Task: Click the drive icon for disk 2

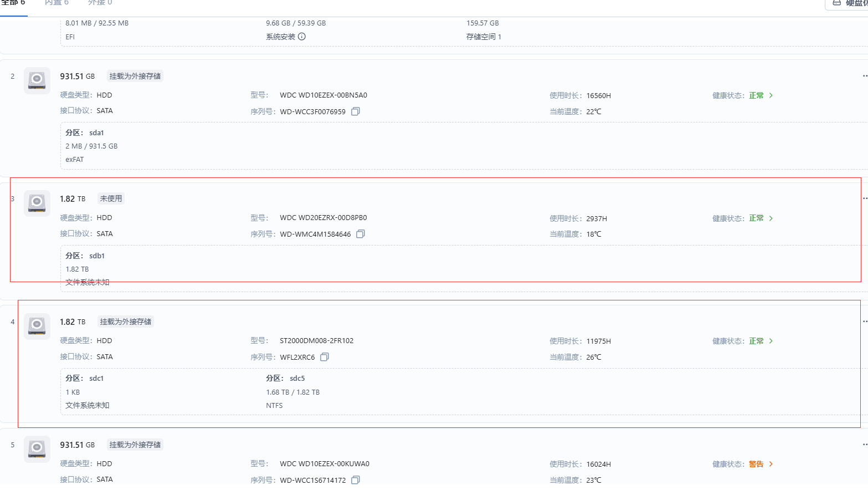Action: click(37, 80)
